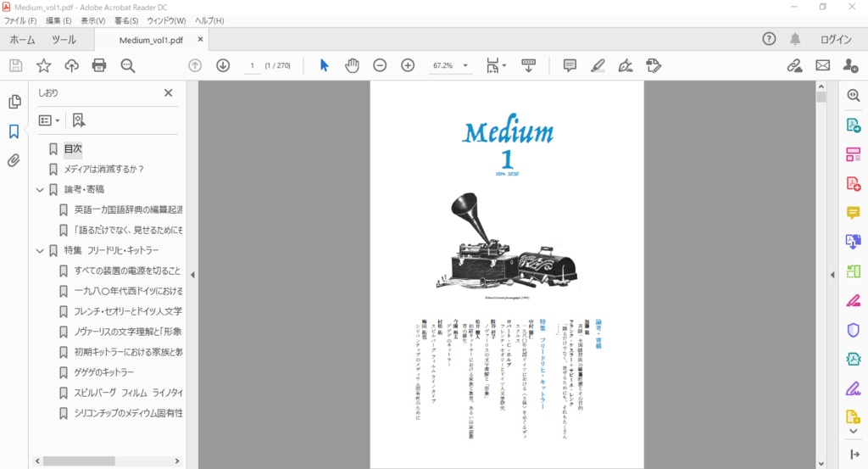Open the Sign document pen tool
868x469 pixels.
tap(626, 65)
